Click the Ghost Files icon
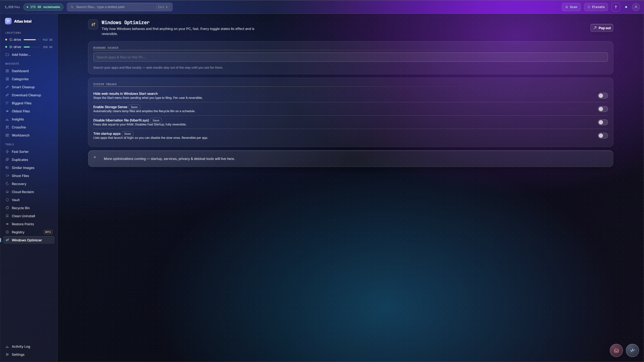Image resolution: width=644 pixels, height=362 pixels. pyautogui.click(x=7, y=176)
